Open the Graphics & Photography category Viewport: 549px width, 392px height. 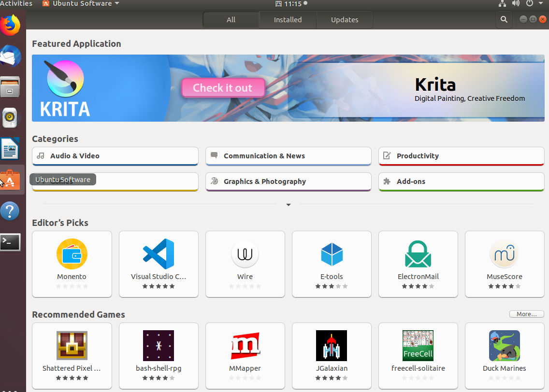[288, 182]
